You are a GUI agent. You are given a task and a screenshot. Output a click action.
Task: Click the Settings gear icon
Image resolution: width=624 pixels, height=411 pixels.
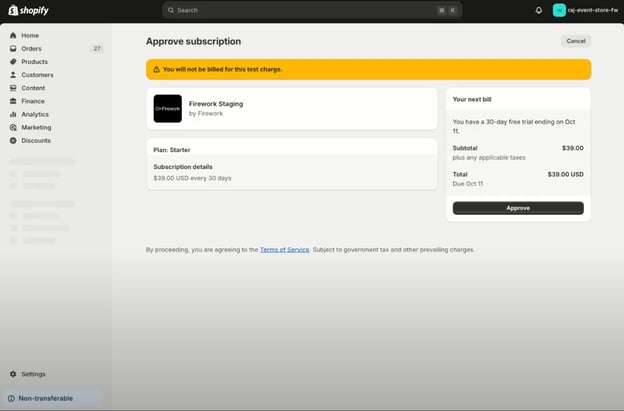13,374
